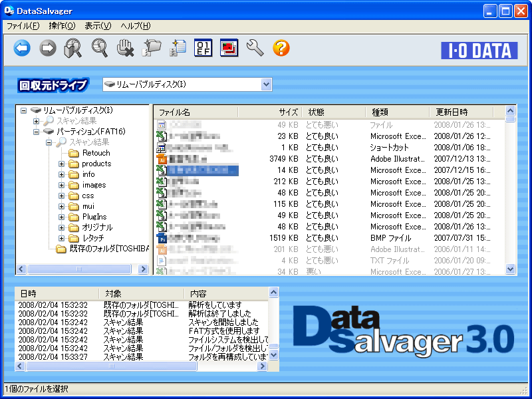
Task: Click the Photoshop icon of BMP file
Action: 162,238
